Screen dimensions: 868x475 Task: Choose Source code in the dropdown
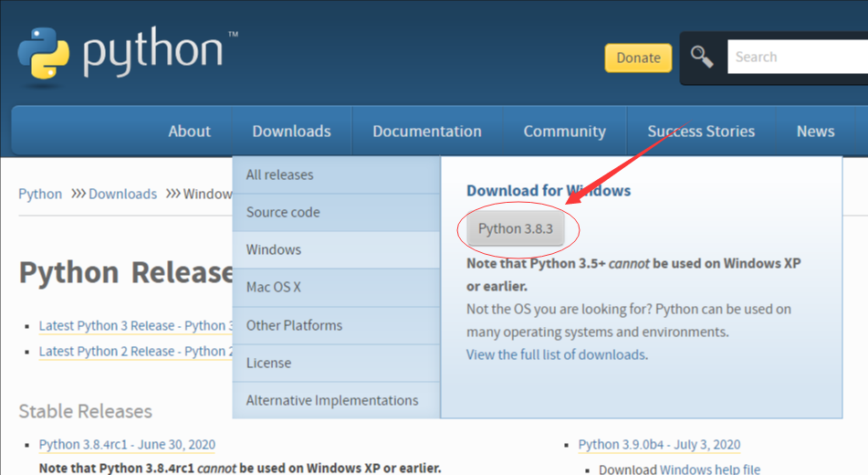[283, 212]
